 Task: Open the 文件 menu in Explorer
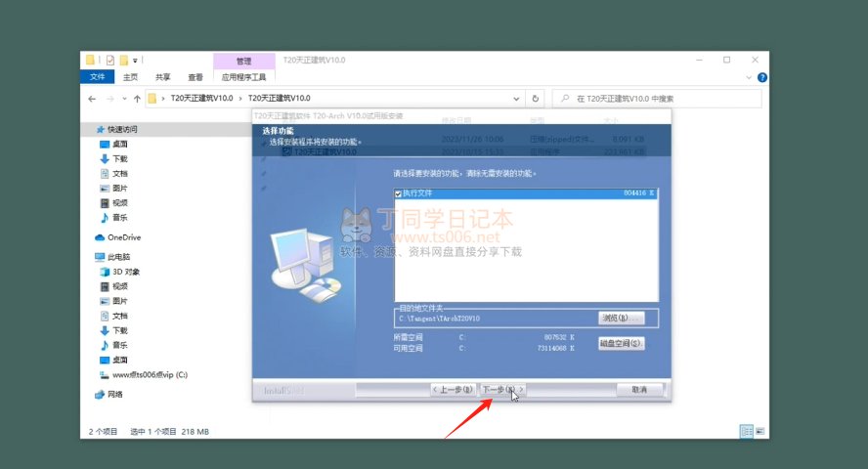[x=98, y=77]
